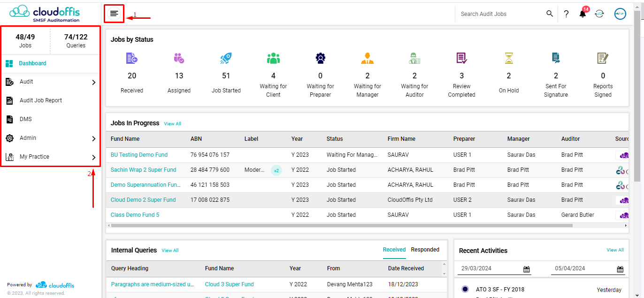Click the My Practice sidebar icon
The image size is (644, 298).
tap(9, 157)
